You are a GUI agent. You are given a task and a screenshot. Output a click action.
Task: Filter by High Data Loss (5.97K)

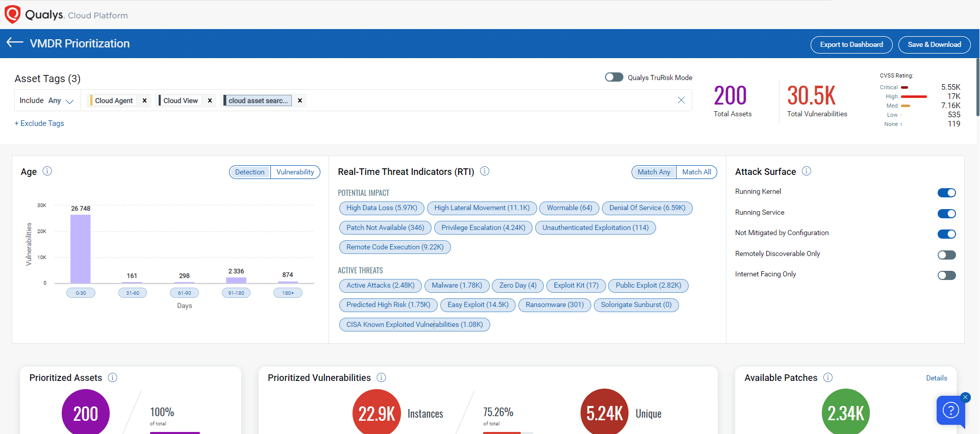click(382, 208)
